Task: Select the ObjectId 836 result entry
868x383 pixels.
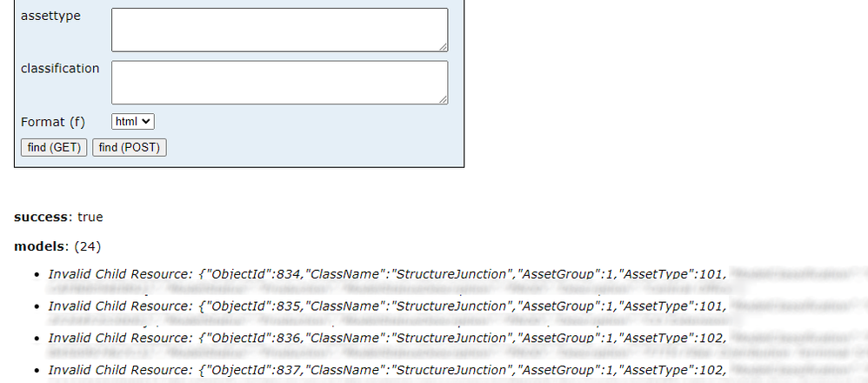Action: coord(386,339)
